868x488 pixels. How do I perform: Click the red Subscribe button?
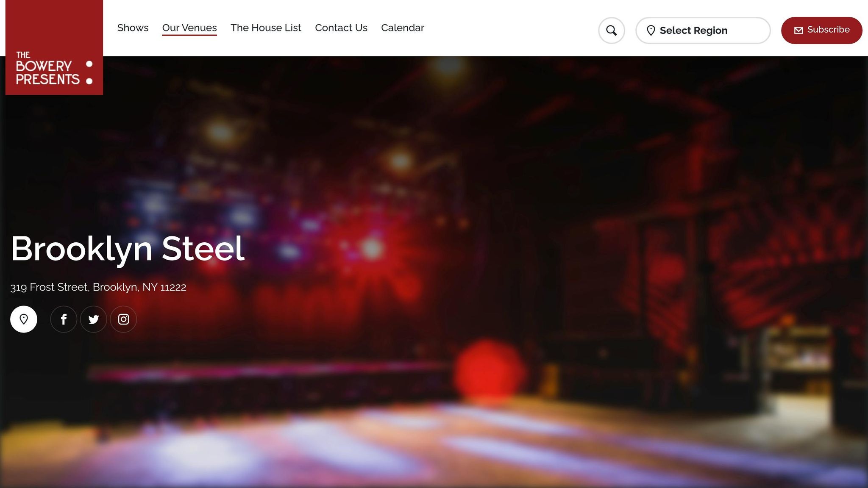821,30
